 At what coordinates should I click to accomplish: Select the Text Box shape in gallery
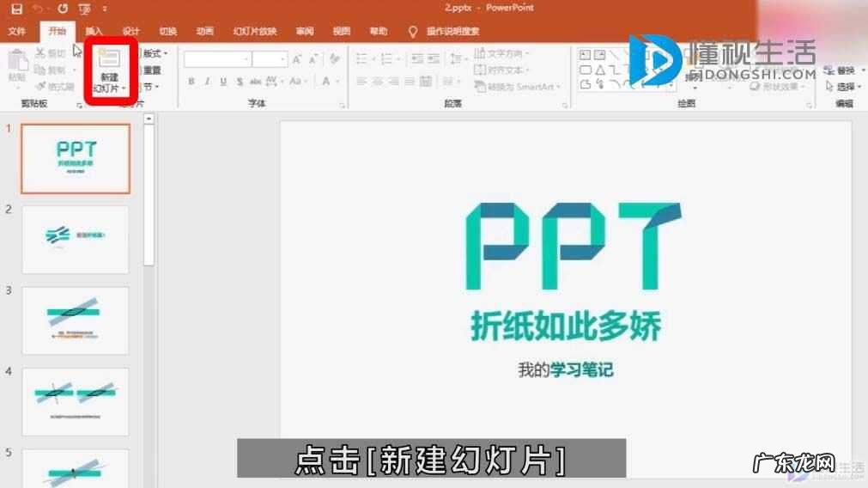586,55
